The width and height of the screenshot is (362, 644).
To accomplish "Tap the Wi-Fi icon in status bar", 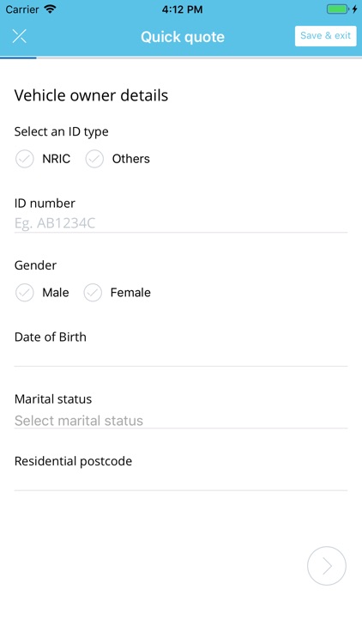I will [50, 9].
